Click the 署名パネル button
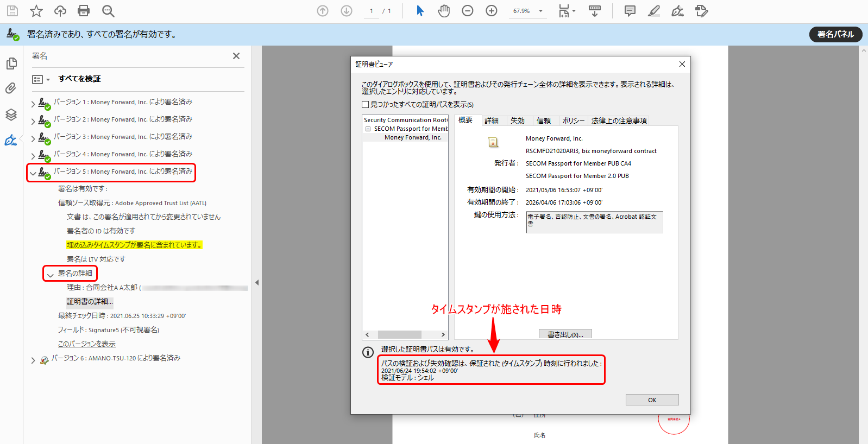Viewport: 868px width, 444px height. 836,34
